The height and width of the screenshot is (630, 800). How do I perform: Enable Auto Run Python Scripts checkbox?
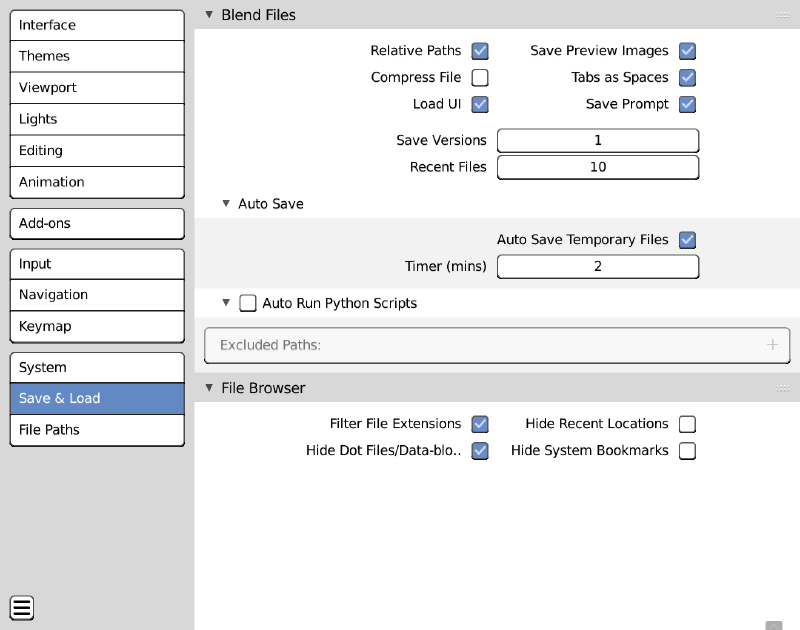(x=248, y=303)
